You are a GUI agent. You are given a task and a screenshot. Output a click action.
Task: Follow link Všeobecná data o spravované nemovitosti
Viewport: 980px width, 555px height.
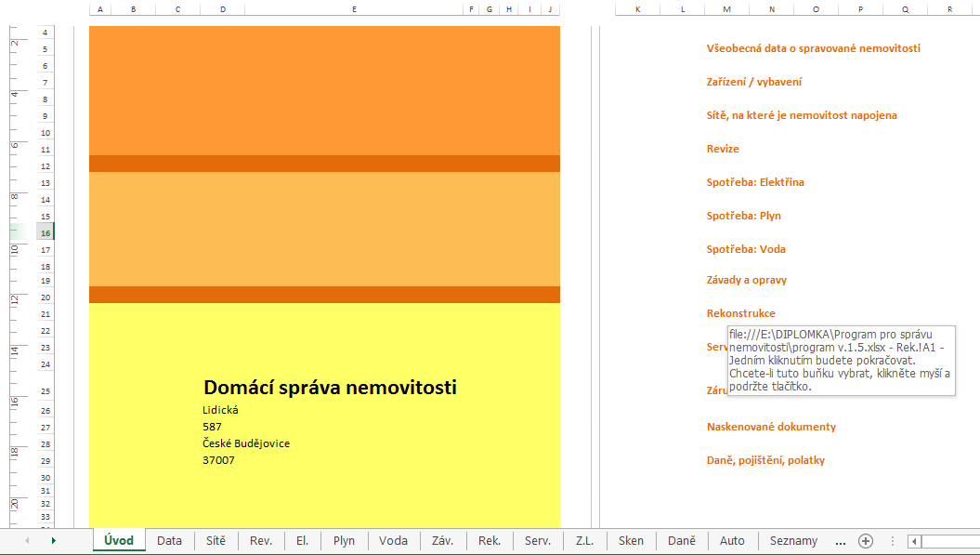[x=813, y=48]
